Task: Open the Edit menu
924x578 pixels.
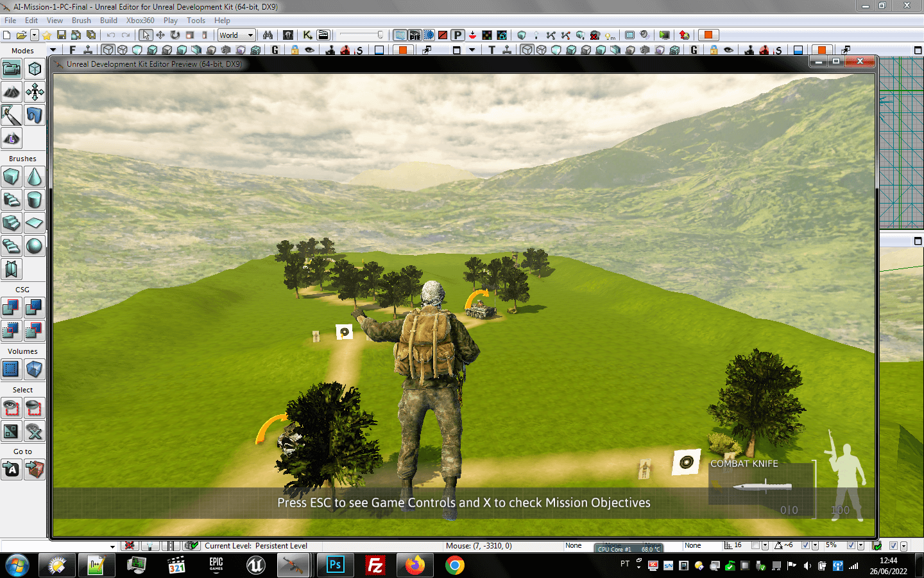Action: coord(31,21)
